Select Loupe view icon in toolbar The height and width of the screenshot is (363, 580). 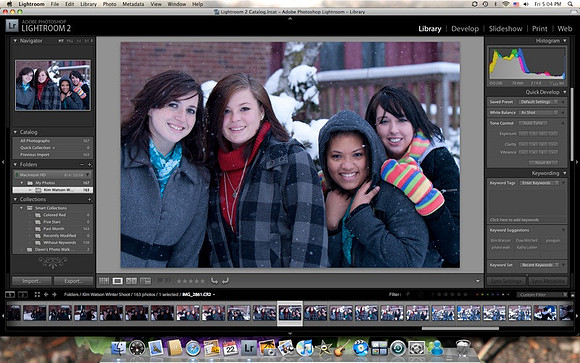(x=118, y=281)
